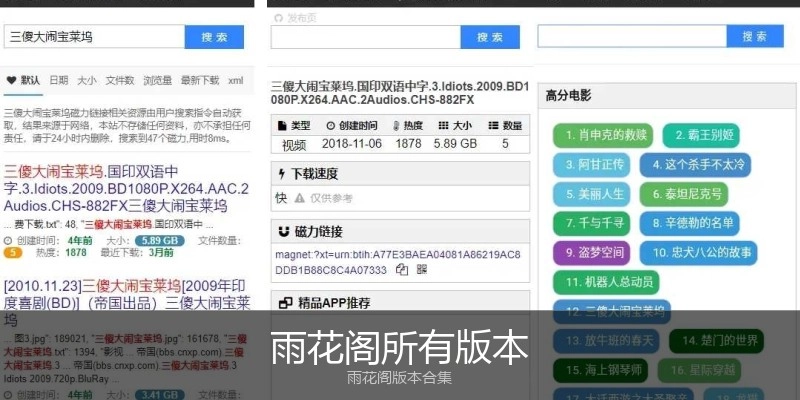Click 搜索 button beside 三傻大闹宝莱坞 query
Screen dimensions: 800x400
point(214,37)
